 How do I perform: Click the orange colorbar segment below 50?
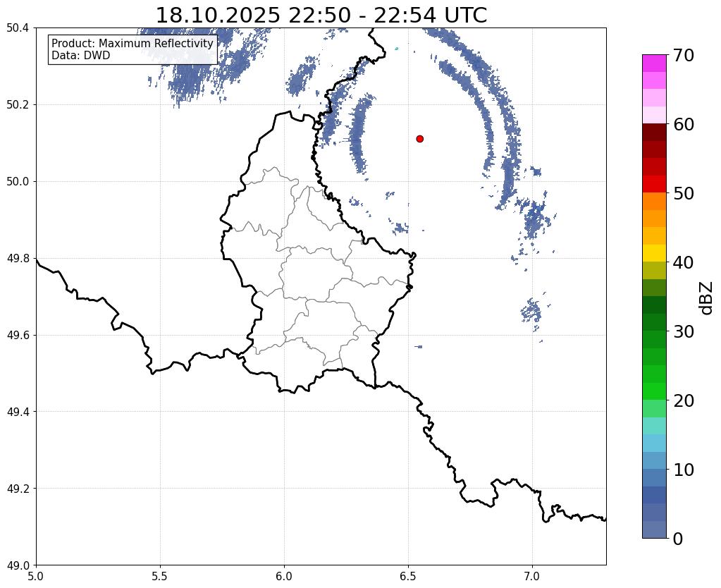pyautogui.click(x=654, y=202)
